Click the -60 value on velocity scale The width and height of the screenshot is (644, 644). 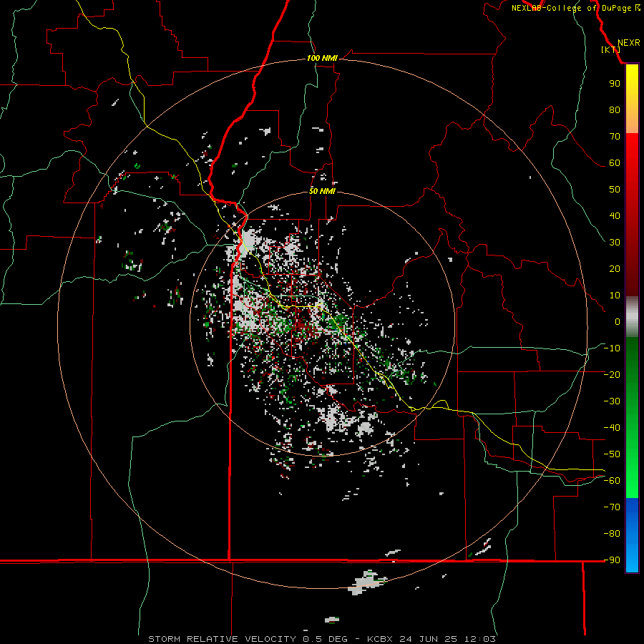tap(612, 481)
